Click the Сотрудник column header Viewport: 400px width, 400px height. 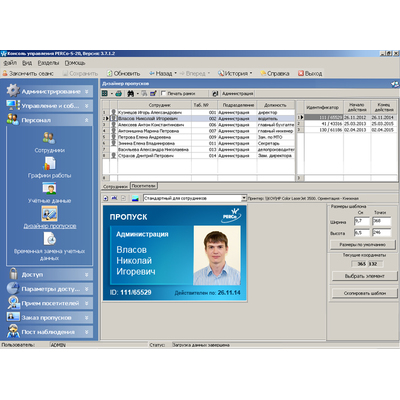coord(155,105)
